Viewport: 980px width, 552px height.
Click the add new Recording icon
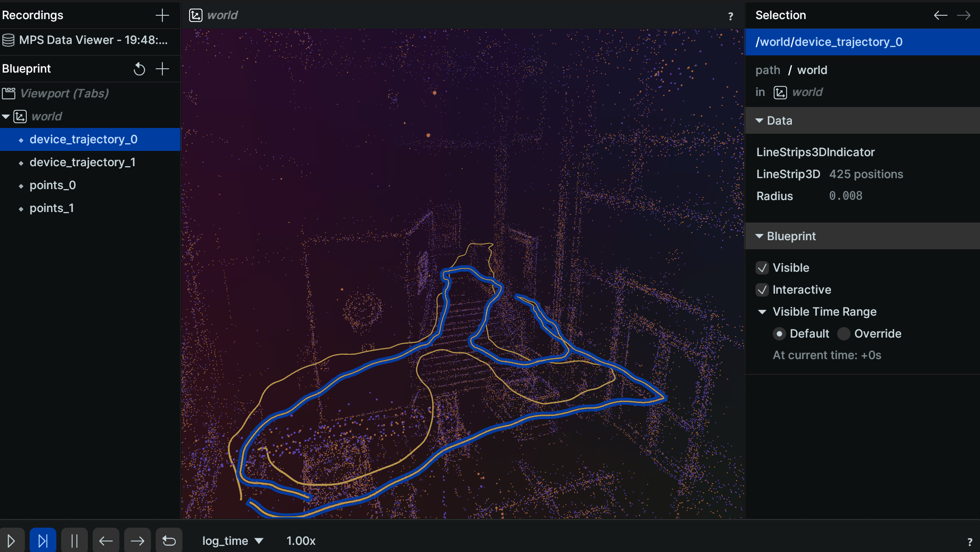click(162, 15)
